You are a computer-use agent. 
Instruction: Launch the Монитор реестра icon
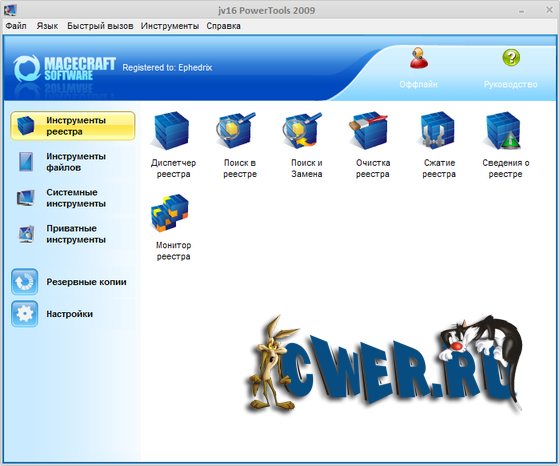170,213
